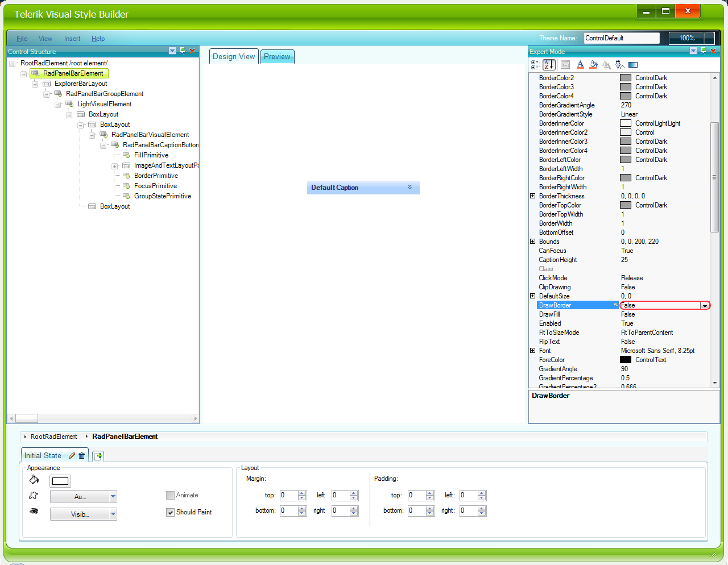The image size is (728, 565).
Task: Rename Initial State with the pencil icon
Action: [x=72, y=455]
